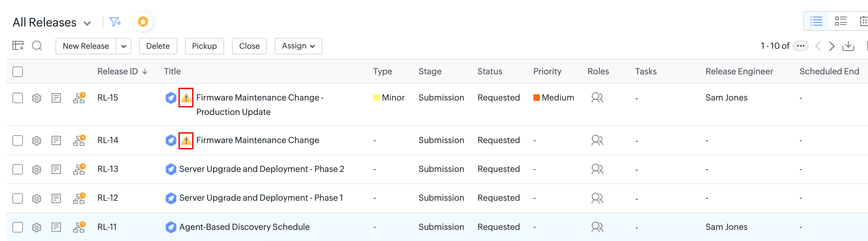This screenshot has height=241, width=868.
Task: Click the warning icon on RL-15
Action: pos(186,98)
